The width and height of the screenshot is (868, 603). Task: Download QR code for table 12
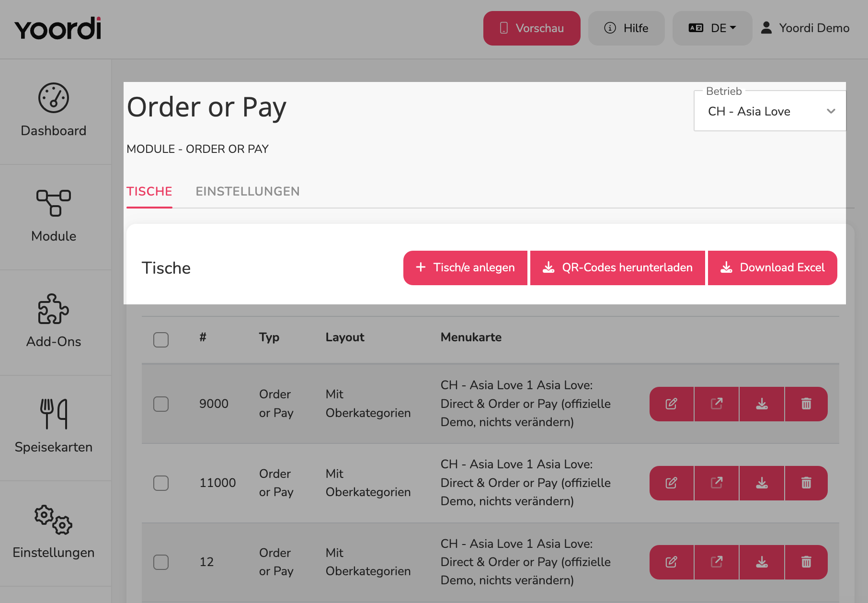click(x=762, y=562)
